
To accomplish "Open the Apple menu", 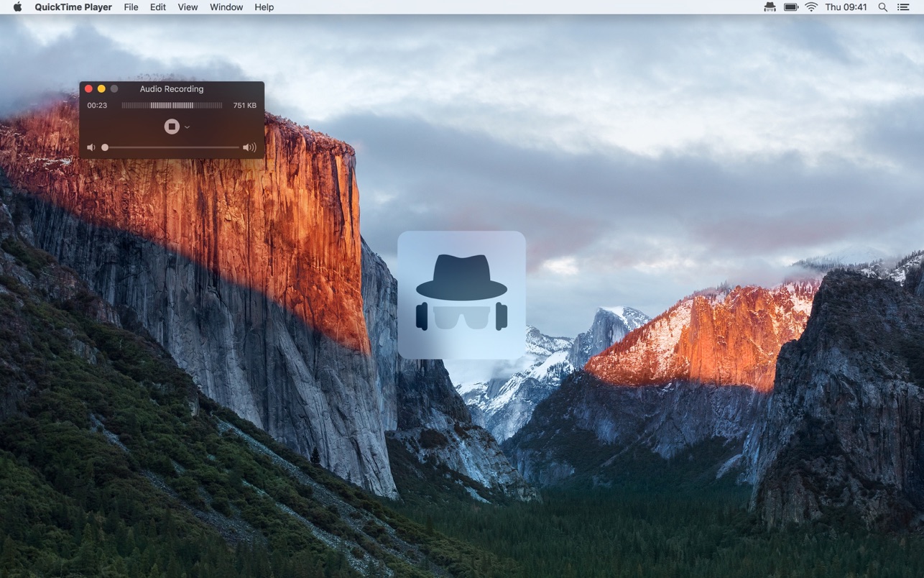I will [x=17, y=7].
